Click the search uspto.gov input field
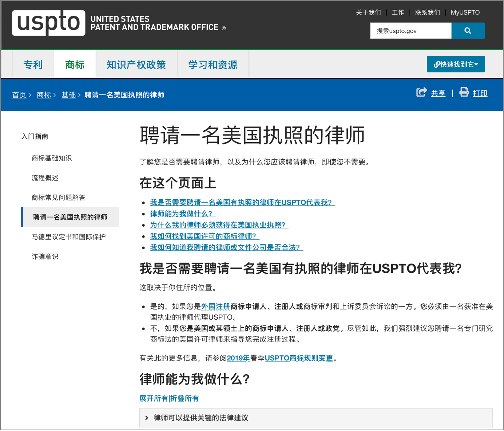 (411, 31)
